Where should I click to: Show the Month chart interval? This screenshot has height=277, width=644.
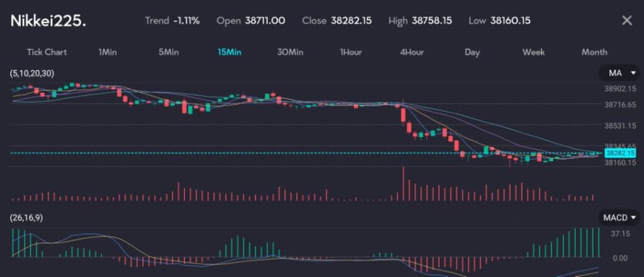coord(594,52)
